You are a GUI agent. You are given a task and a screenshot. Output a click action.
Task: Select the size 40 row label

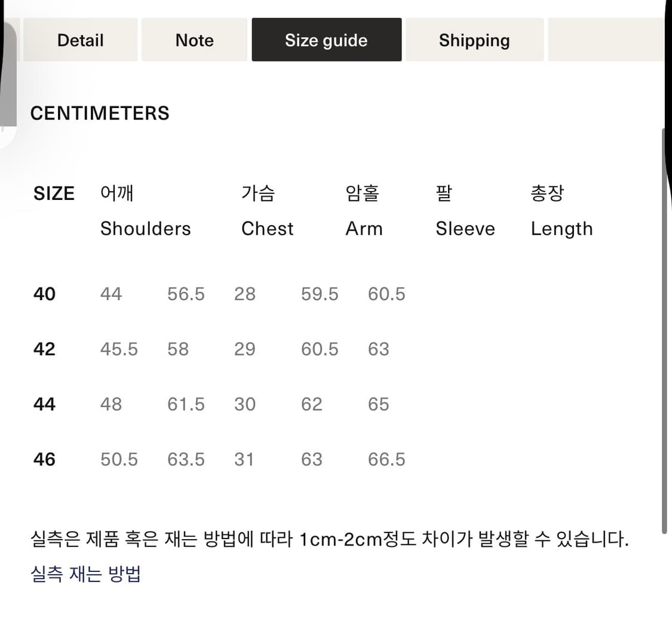[x=44, y=294]
